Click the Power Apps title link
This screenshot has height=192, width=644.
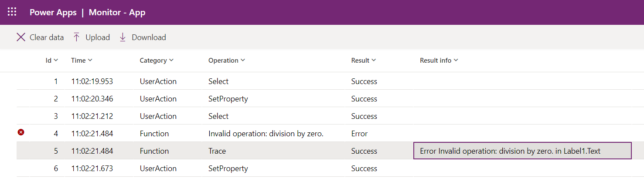click(x=52, y=12)
